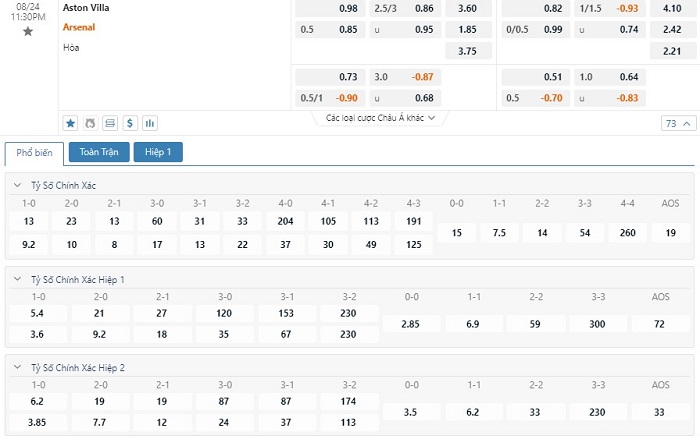Click the list/table icon in the match toolbar

[110, 123]
